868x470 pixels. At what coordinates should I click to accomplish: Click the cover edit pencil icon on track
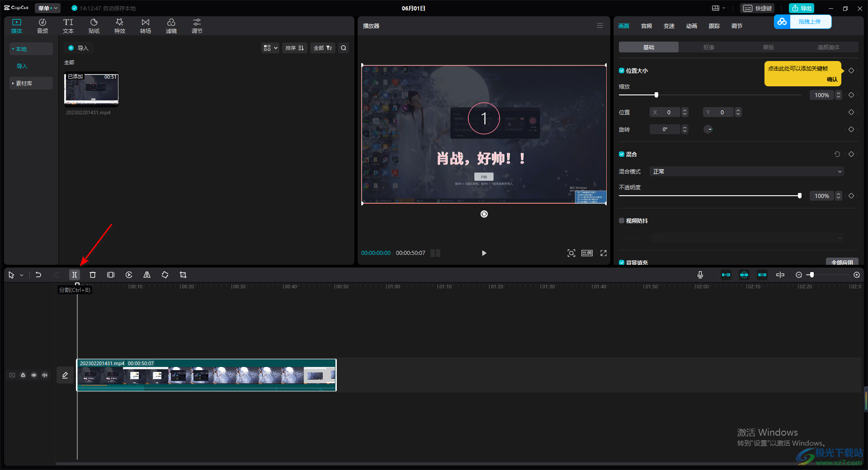65,375
